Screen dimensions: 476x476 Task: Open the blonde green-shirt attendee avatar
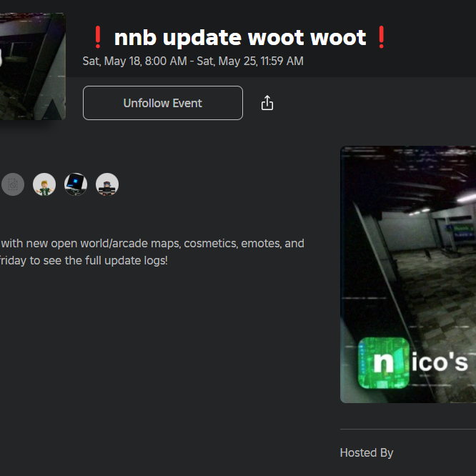coord(44,184)
